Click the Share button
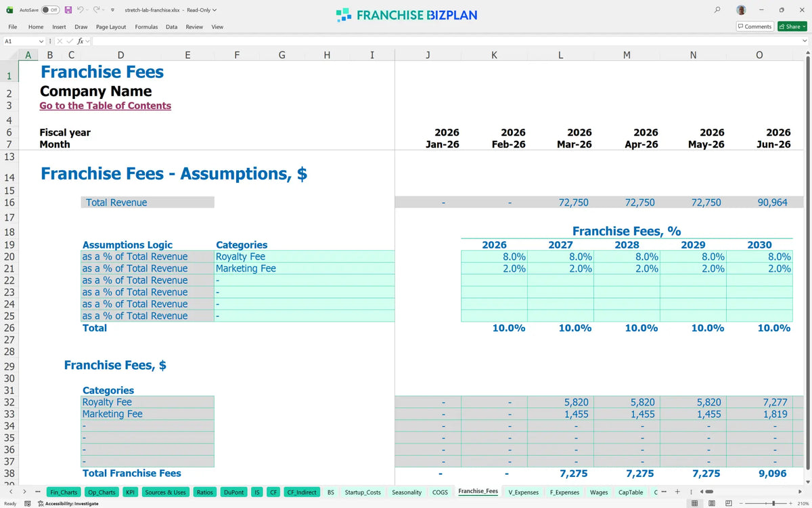The image size is (812, 508). pos(792,26)
